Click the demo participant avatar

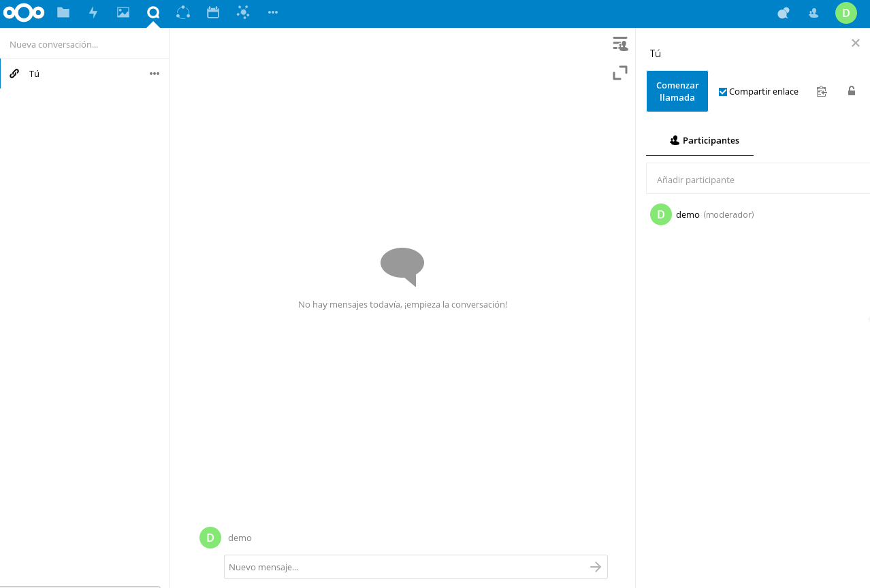[x=661, y=214]
